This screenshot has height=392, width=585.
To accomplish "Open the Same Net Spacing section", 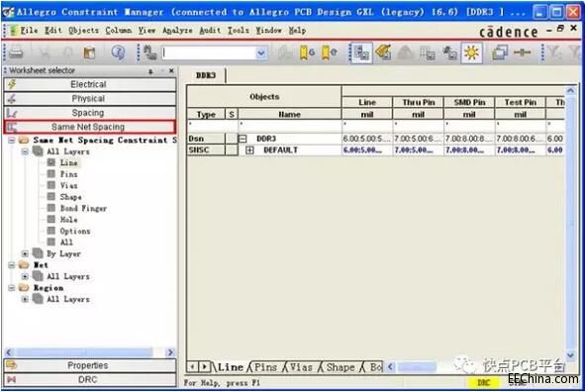I will click(90, 127).
